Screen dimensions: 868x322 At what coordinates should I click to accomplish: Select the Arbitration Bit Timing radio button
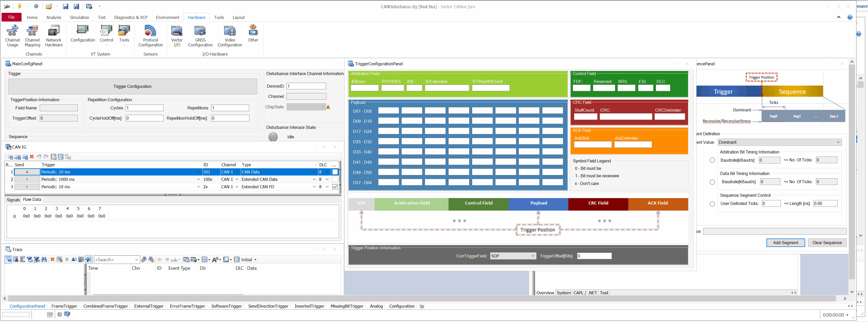pyautogui.click(x=712, y=160)
